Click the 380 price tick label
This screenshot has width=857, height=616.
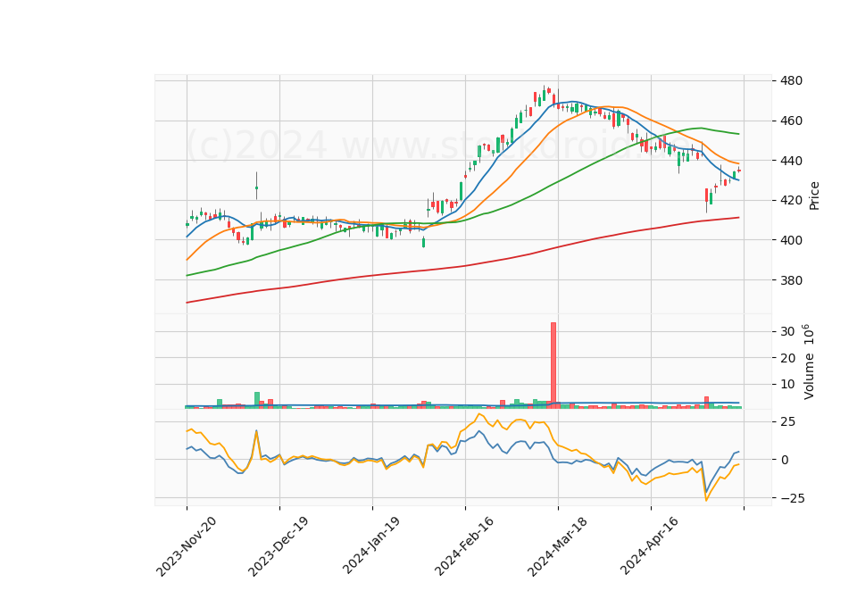(x=790, y=280)
